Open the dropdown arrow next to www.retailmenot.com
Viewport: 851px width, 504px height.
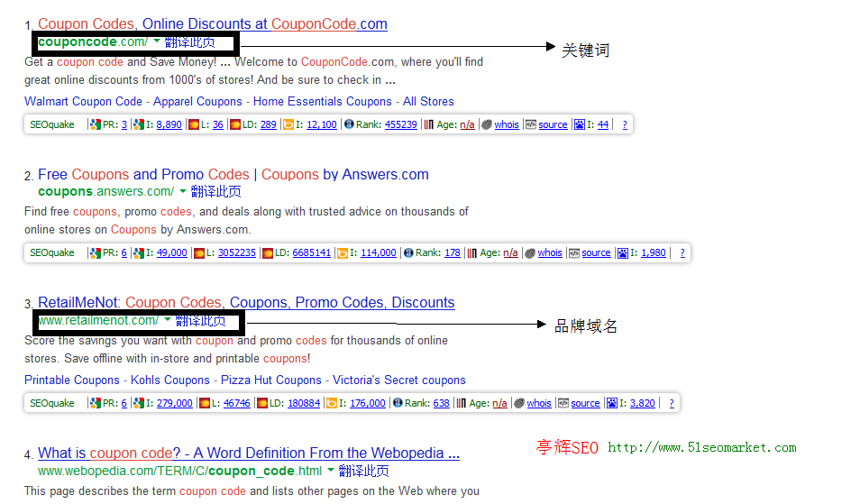[168, 320]
